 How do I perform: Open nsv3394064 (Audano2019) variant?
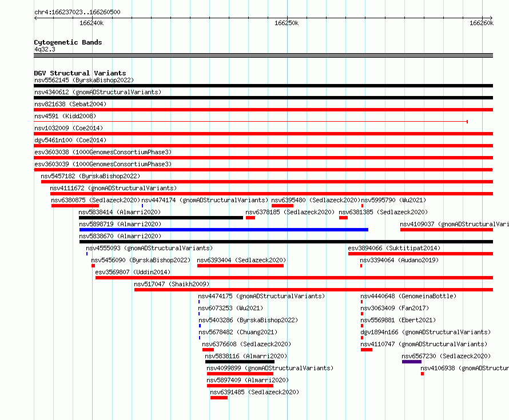coord(400,260)
